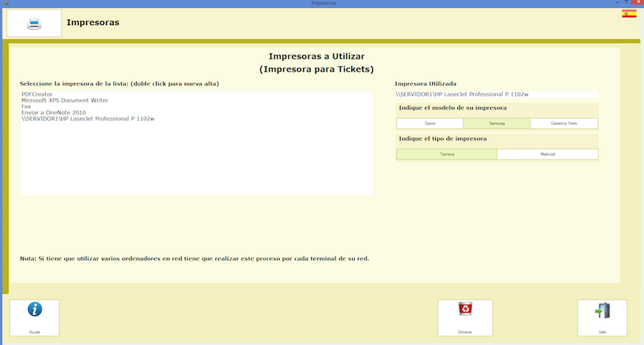This screenshot has height=345, width=644.
Task: Click the Ayuda label under the info icon
Action: click(x=34, y=332)
